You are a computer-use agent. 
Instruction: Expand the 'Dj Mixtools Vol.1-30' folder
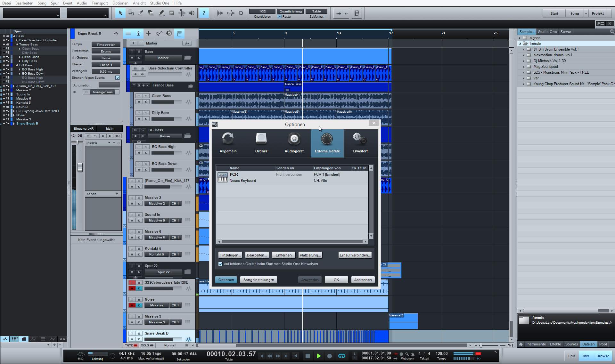pyautogui.click(x=524, y=61)
